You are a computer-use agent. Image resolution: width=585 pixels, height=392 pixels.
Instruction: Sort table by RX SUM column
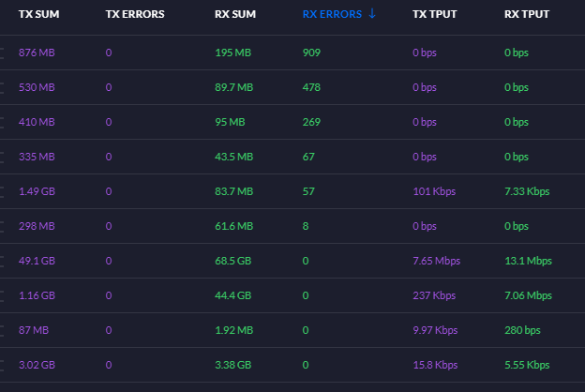point(235,14)
